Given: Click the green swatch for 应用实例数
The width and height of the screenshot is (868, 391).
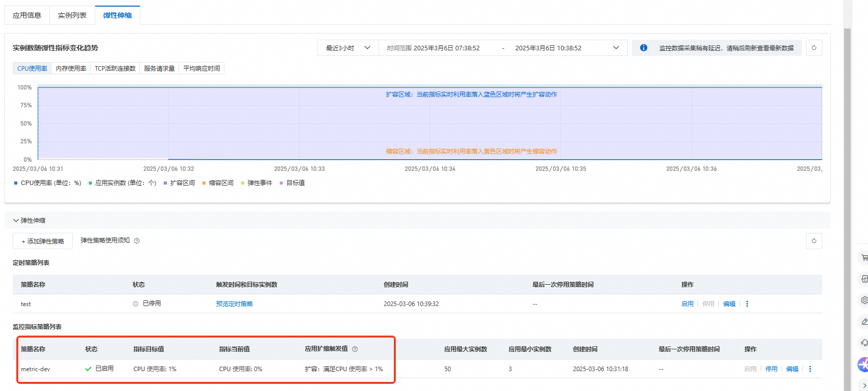Looking at the screenshot, I should 91,183.
